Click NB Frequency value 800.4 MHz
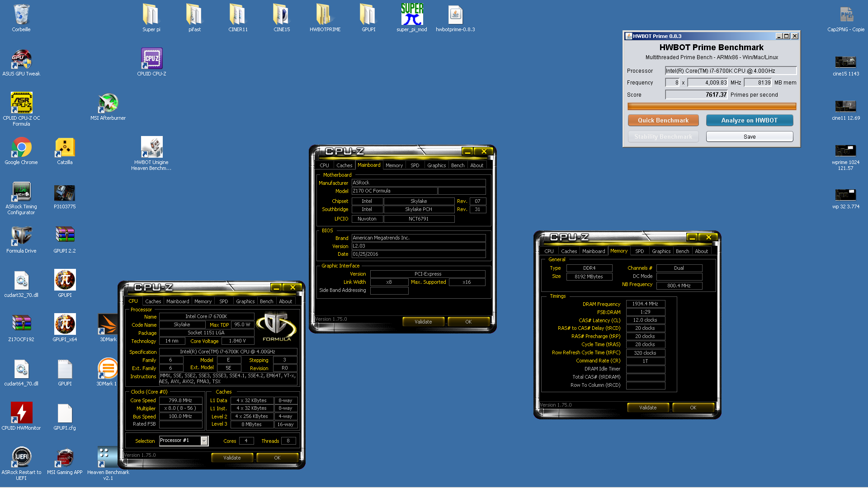The height and width of the screenshot is (488, 868). pos(679,286)
